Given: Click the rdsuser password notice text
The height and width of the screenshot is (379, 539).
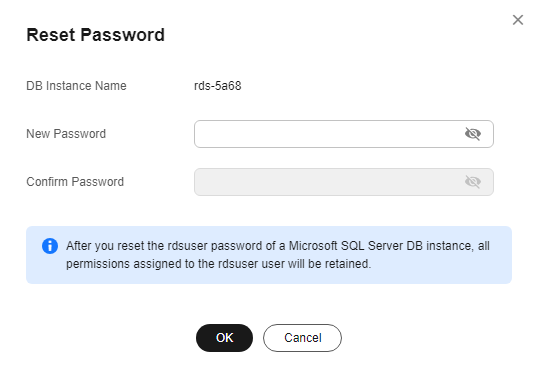Looking at the screenshot, I should click(x=278, y=255).
